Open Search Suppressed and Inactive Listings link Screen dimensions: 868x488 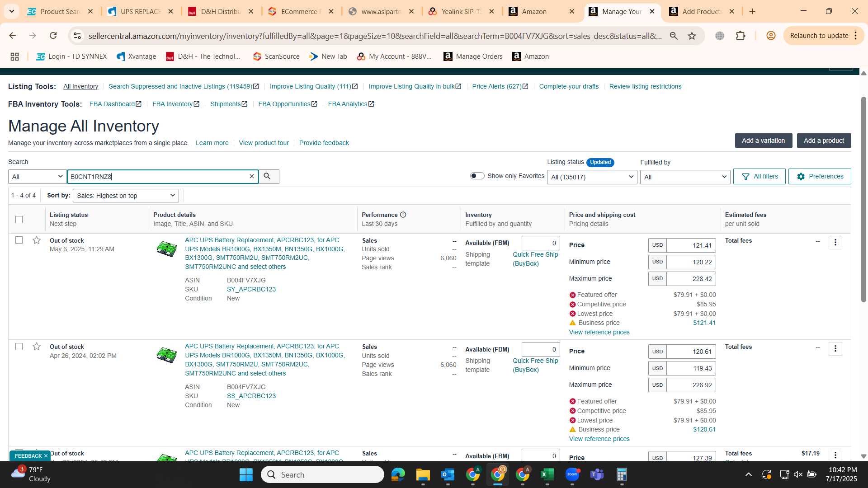coord(184,86)
